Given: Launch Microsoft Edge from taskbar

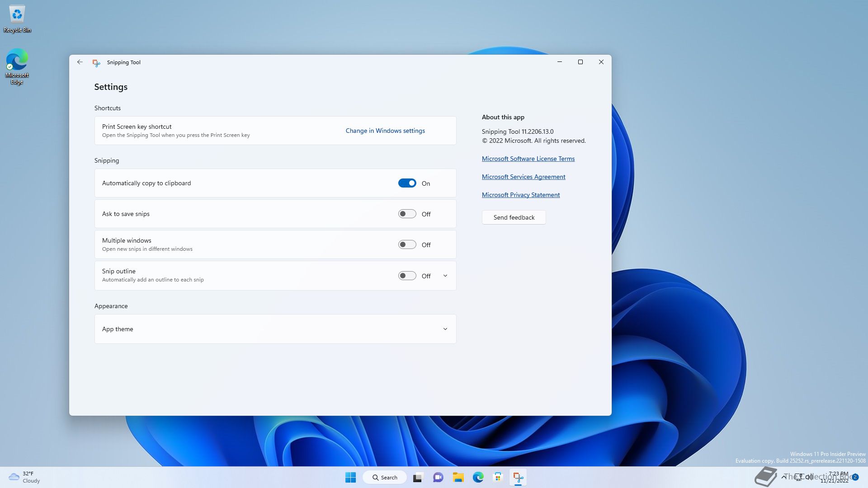Looking at the screenshot, I should pyautogui.click(x=478, y=477).
